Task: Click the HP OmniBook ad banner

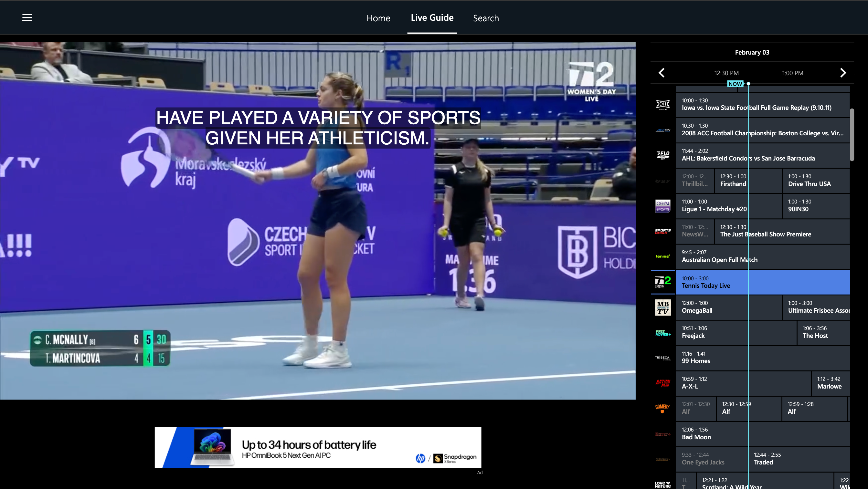Action: tap(318, 447)
